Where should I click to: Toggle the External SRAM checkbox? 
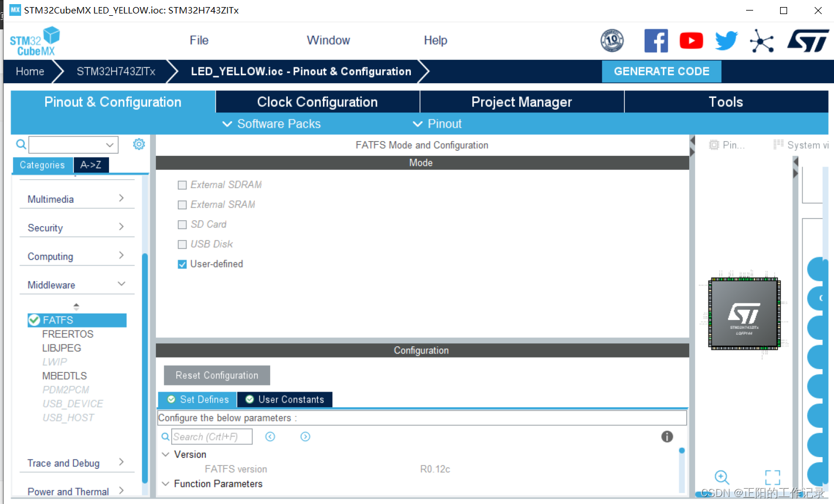[x=182, y=205]
